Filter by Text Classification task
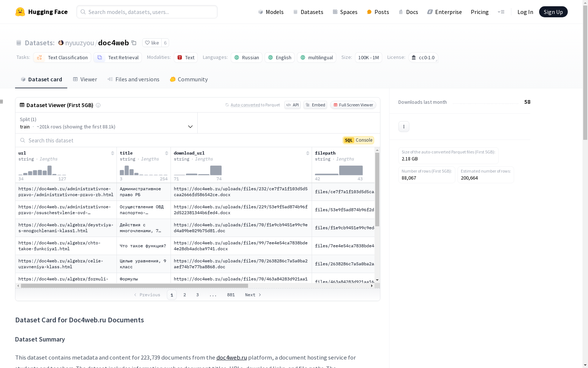The width and height of the screenshot is (588, 368). (x=62, y=57)
